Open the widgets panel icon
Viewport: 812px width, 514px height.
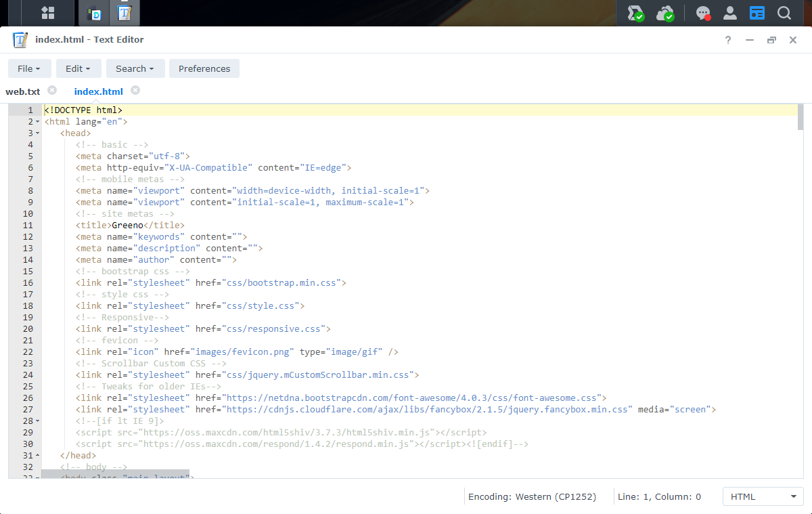coord(757,13)
